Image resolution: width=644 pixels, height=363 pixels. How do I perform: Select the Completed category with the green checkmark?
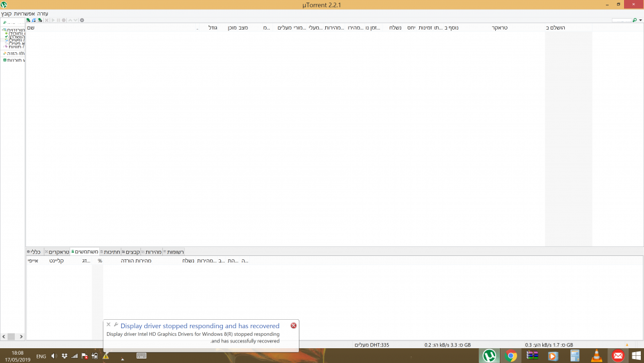[15, 37]
